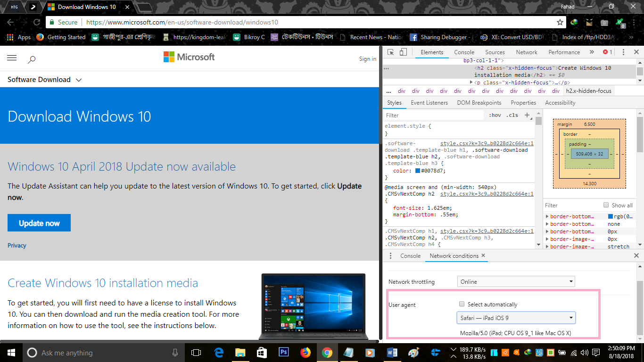Open the Safari iPad iOS 9 dropdown
Viewport: 644px width, 362px height.
pos(516,318)
